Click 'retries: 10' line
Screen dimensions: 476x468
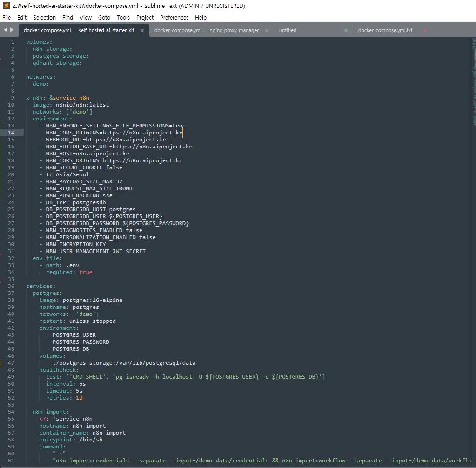64,398
